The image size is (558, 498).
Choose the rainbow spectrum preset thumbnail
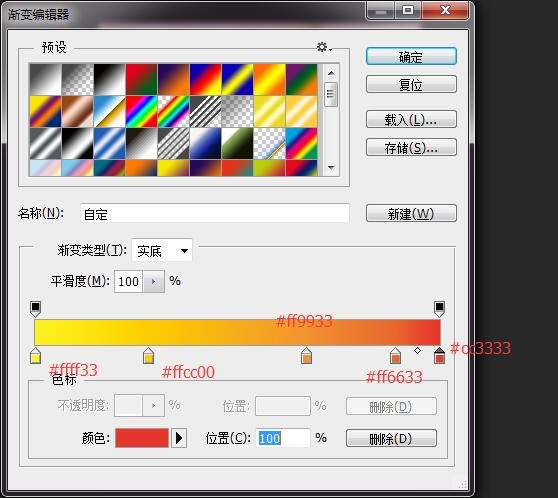pyautogui.click(x=141, y=111)
